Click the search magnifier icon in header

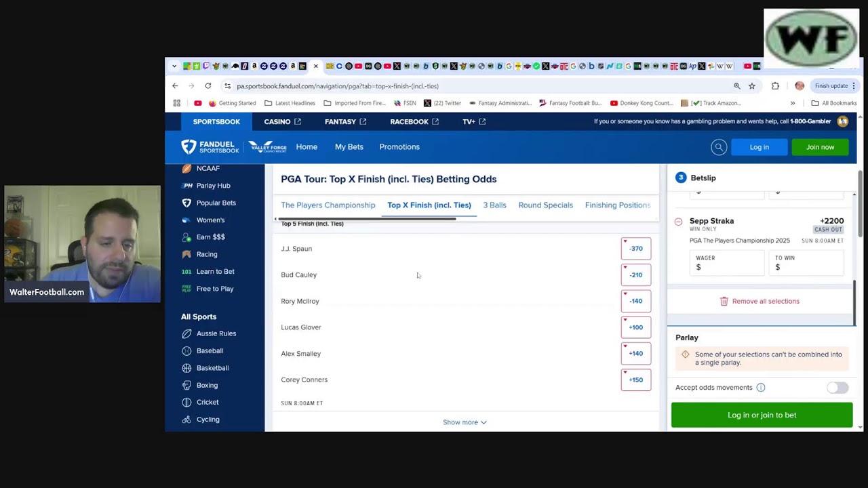point(719,147)
